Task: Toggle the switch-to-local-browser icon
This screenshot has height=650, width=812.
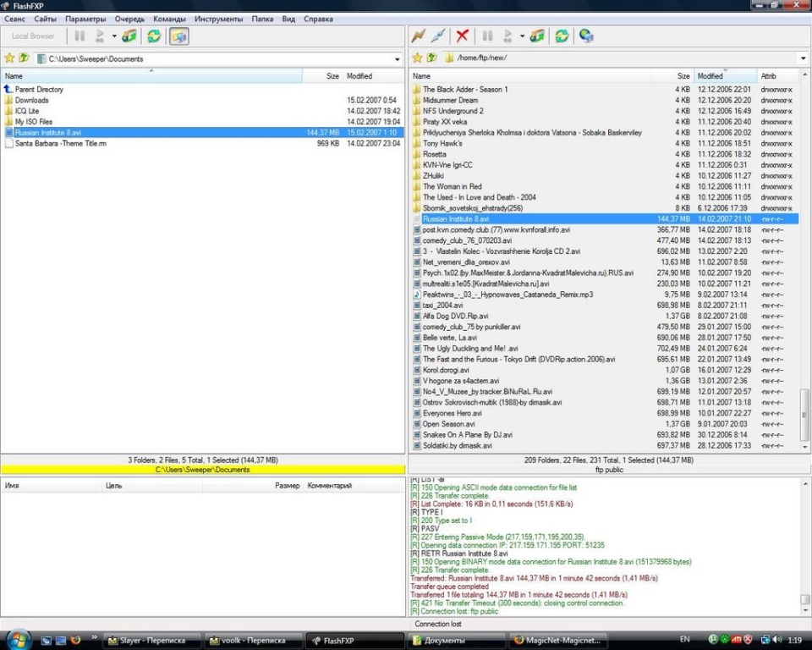Action: [x=178, y=36]
